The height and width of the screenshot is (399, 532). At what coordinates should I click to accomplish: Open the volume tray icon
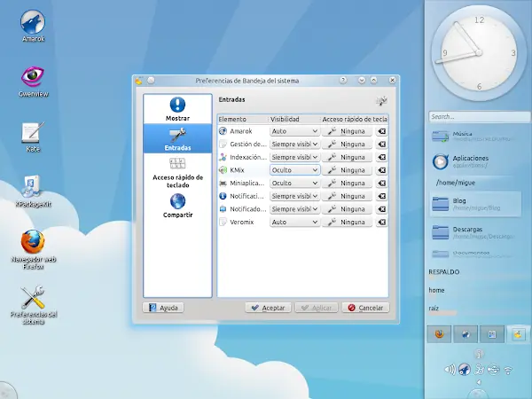(450, 370)
